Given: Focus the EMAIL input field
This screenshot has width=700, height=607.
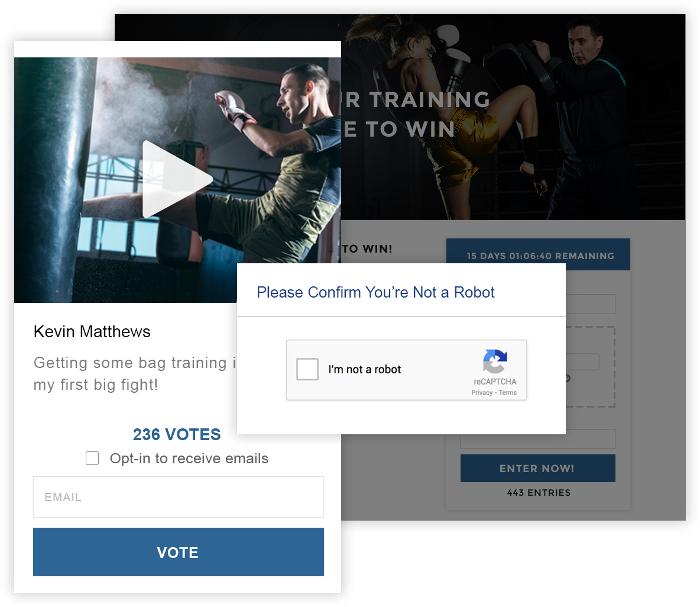Looking at the screenshot, I should pos(178,497).
